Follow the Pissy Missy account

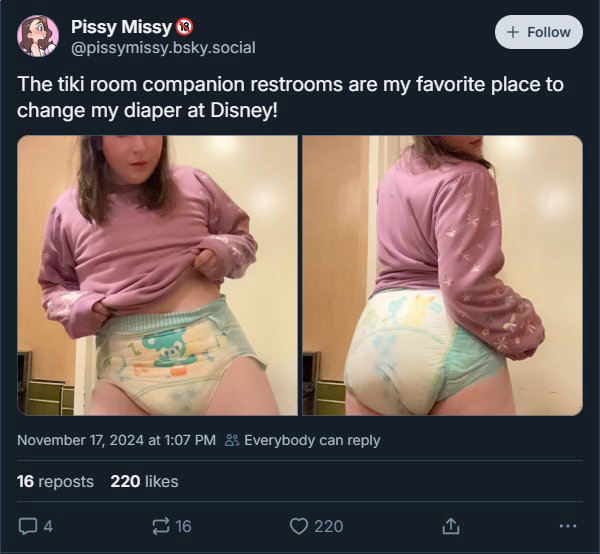(539, 32)
